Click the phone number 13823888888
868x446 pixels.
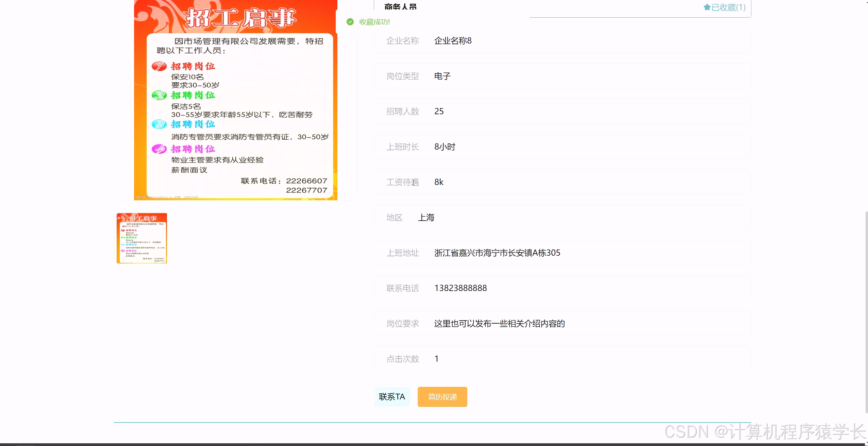tap(461, 288)
